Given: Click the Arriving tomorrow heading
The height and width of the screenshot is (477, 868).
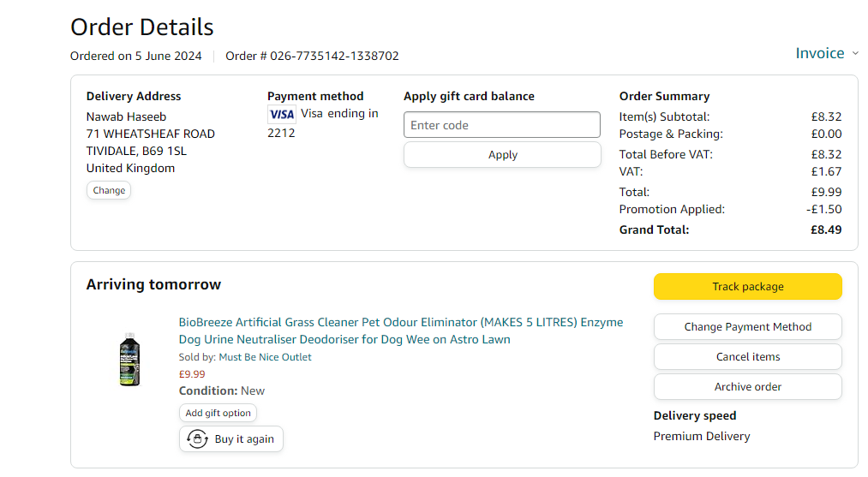Looking at the screenshot, I should (153, 284).
